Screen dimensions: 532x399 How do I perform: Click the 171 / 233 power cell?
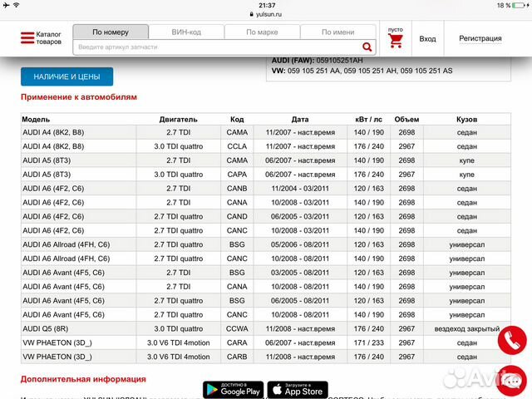click(x=368, y=342)
